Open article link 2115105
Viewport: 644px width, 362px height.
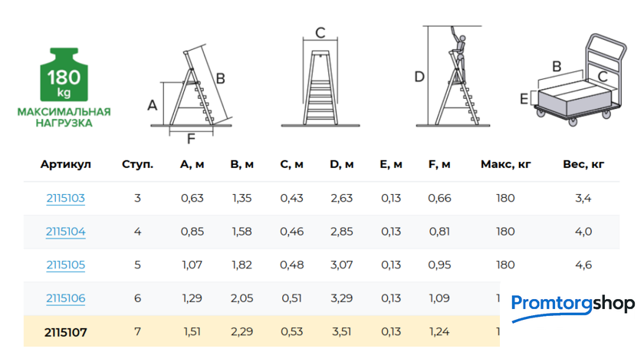pos(65,265)
